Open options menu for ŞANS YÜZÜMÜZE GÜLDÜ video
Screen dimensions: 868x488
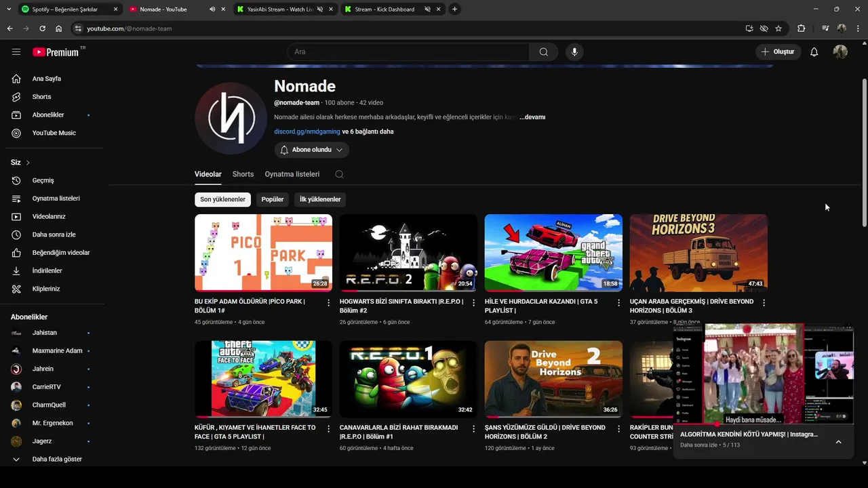pos(618,429)
